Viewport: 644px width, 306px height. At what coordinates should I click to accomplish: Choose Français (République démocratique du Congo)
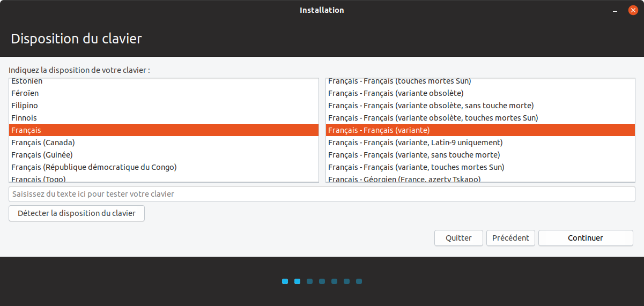pos(94,167)
